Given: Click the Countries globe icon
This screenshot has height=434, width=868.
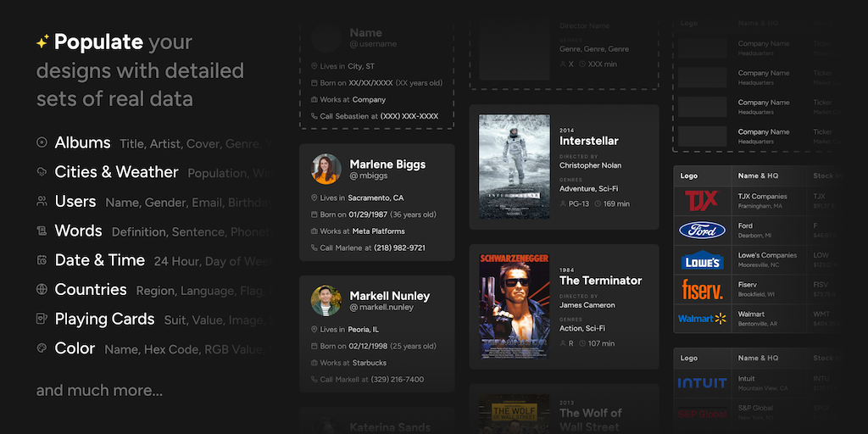Looking at the screenshot, I should pos(42,290).
